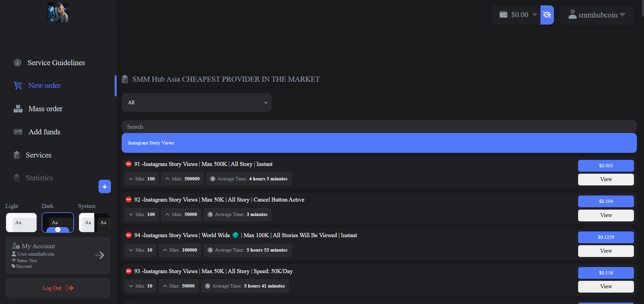Open the Statistics menu item
This screenshot has width=644, height=304.
pos(39,178)
